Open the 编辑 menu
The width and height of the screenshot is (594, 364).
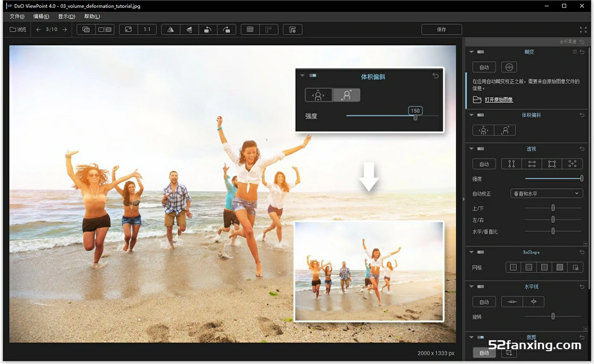[41, 16]
